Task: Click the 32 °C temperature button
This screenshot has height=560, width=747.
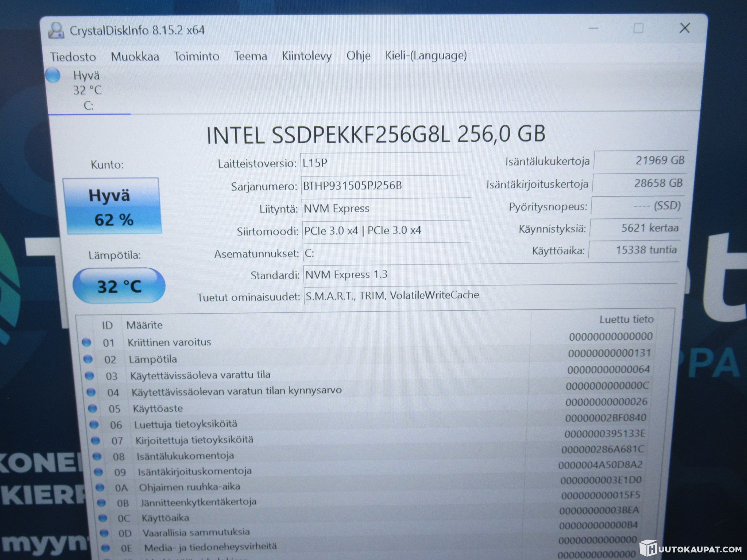Action: (119, 286)
